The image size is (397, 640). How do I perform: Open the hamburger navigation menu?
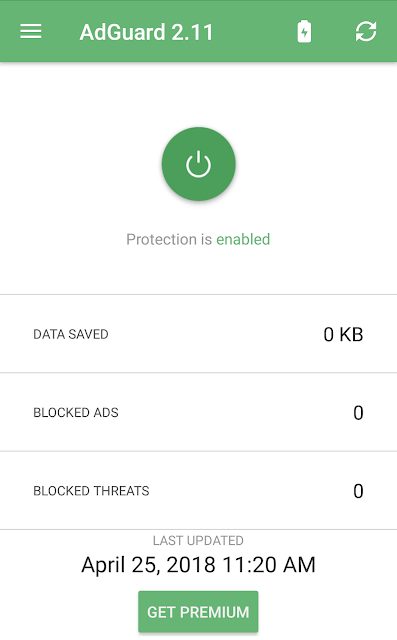click(x=31, y=31)
